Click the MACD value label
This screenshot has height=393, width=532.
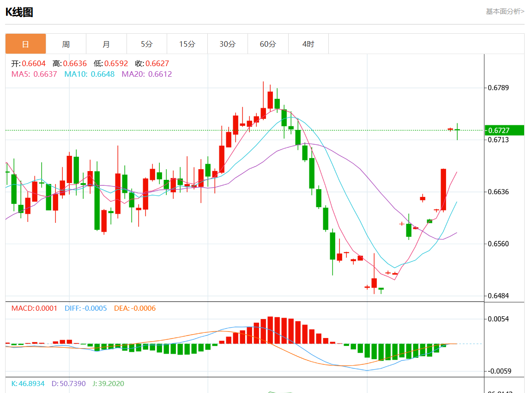(x=34, y=308)
